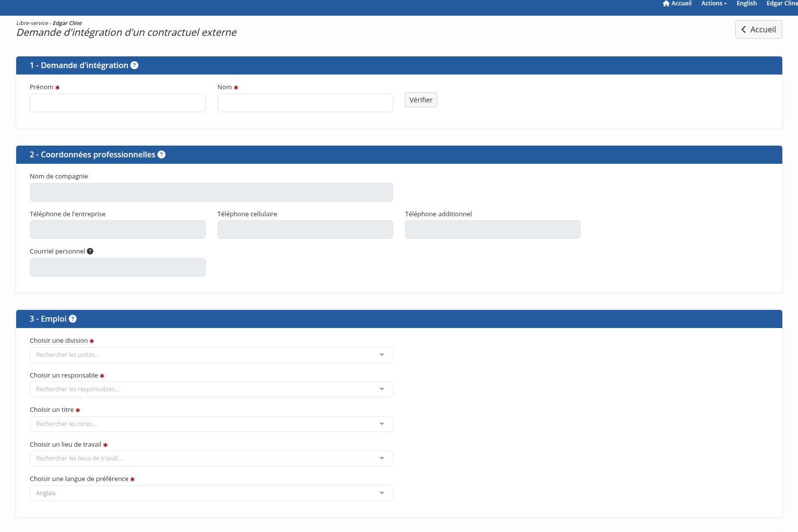This screenshot has height=532, width=798.
Task: Open help icon for Coordonnées professionnelles section
Action: tap(161, 154)
